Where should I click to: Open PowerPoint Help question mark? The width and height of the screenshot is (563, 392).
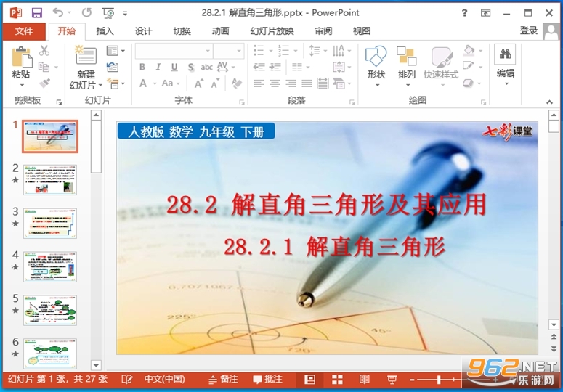(464, 13)
